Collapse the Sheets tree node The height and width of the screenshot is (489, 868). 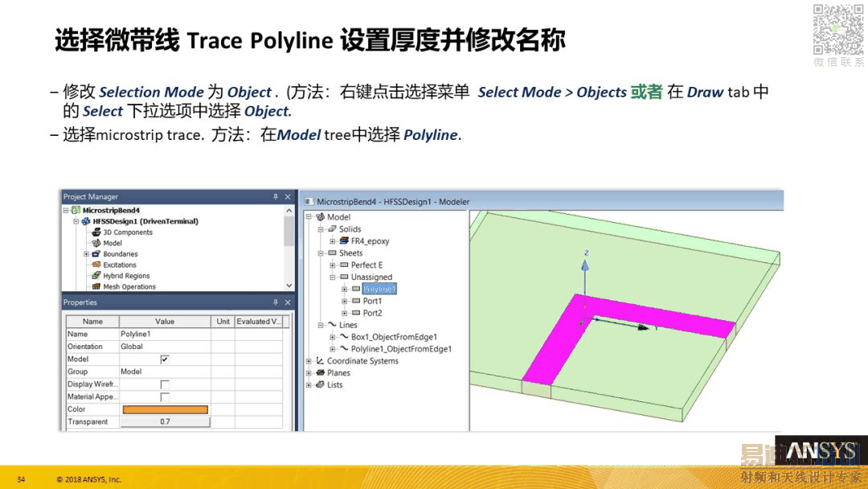321,253
